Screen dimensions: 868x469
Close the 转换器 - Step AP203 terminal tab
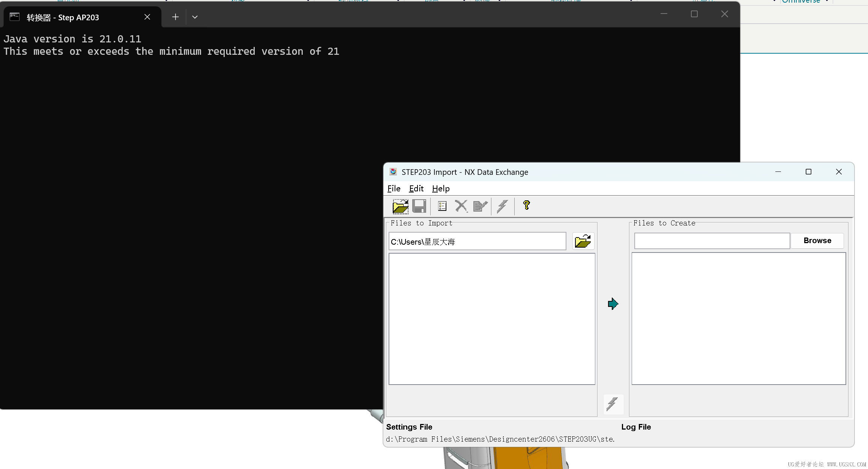tap(147, 17)
